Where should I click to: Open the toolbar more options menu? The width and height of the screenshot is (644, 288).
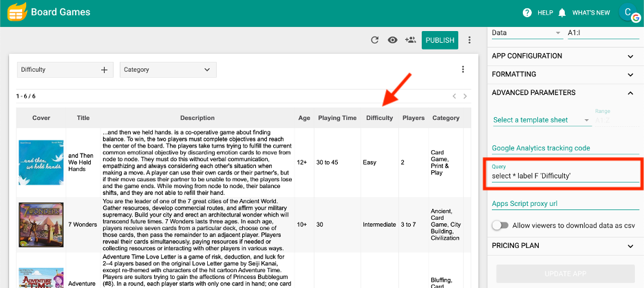click(469, 40)
